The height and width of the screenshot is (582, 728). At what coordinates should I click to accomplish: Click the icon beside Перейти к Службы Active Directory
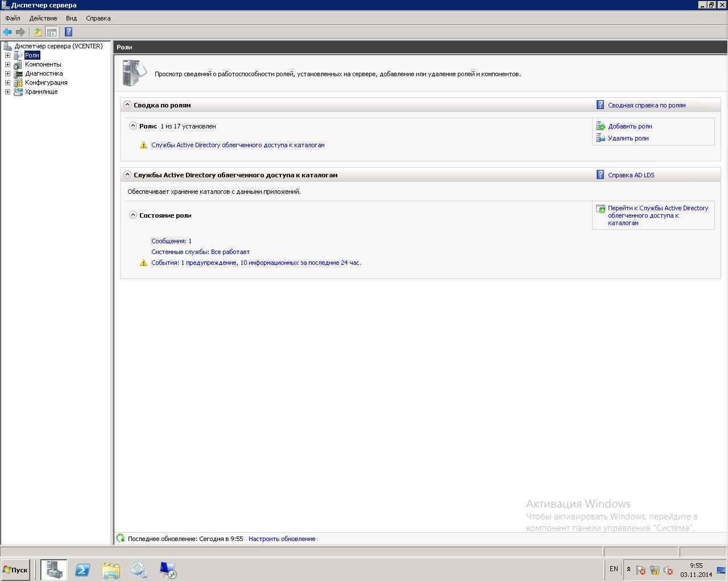tap(601, 209)
